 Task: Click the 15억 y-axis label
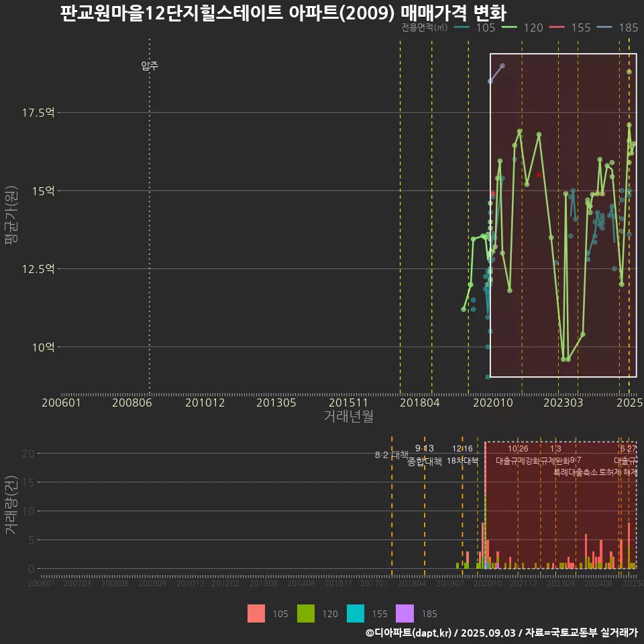tap(43, 191)
